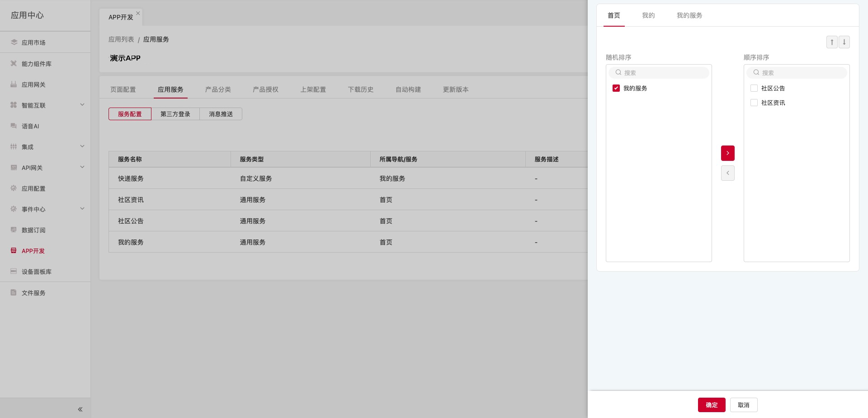Click the move-right transfer arrow button
Screen dimensions: 868x418
pos(727,153)
